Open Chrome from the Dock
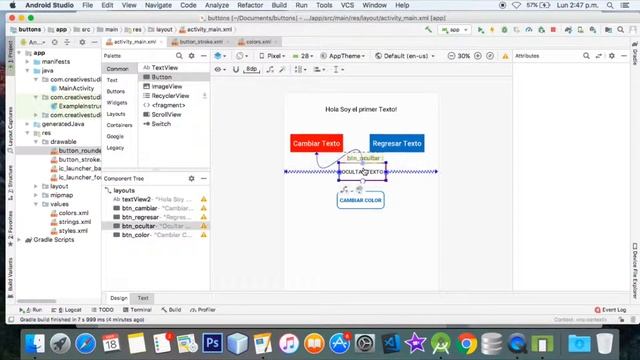The image size is (640, 360). (467, 343)
